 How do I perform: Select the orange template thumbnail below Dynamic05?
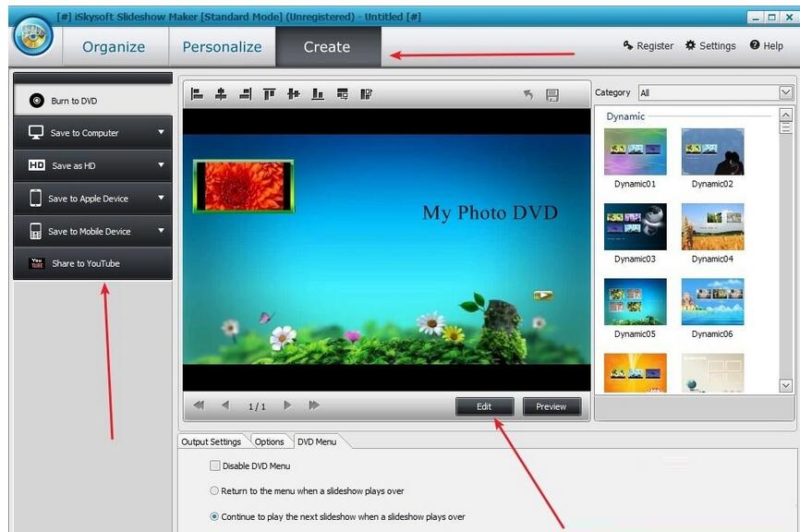click(636, 373)
